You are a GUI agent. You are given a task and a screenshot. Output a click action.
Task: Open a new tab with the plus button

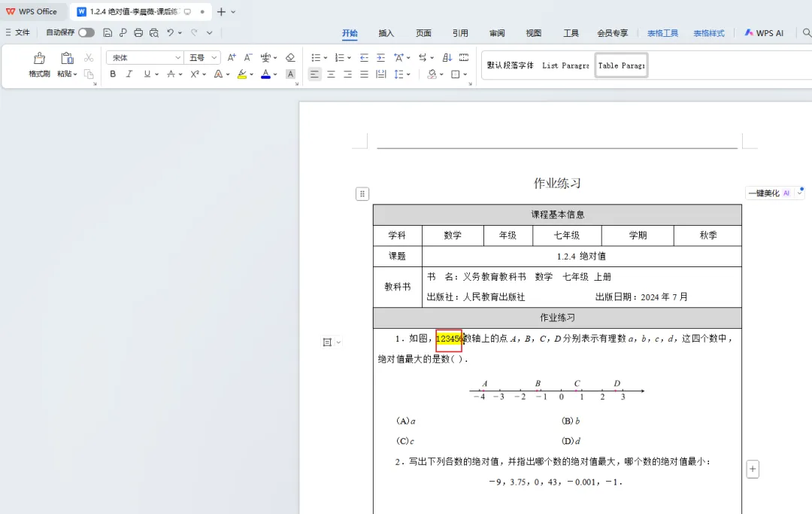pos(221,12)
